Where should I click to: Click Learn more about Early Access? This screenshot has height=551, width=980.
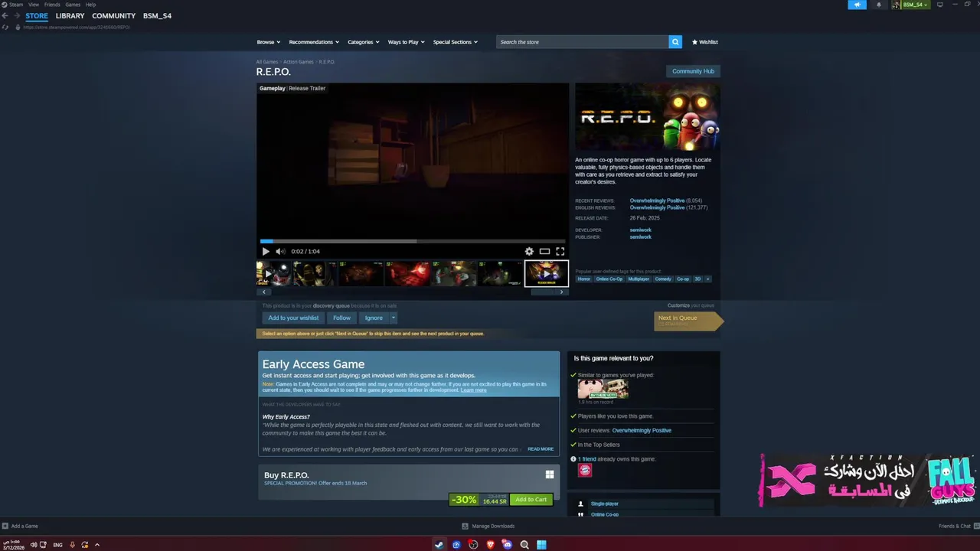(x=473, y=390)
